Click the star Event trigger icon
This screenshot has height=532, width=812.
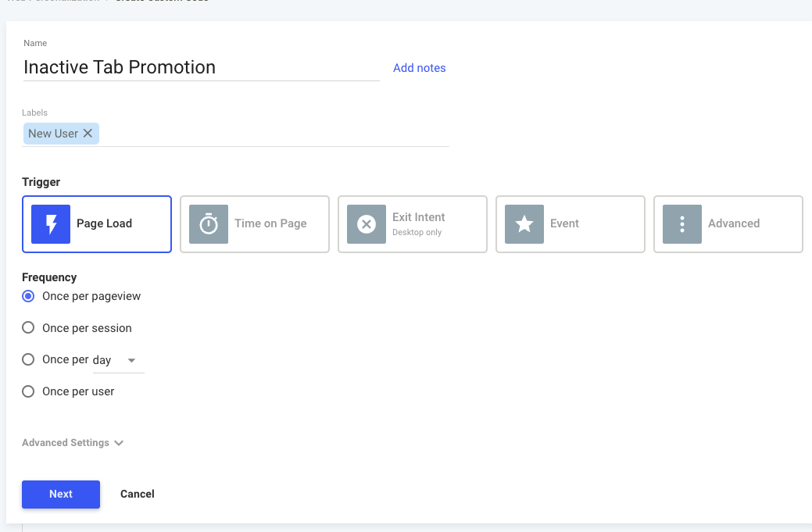point(524,224)
